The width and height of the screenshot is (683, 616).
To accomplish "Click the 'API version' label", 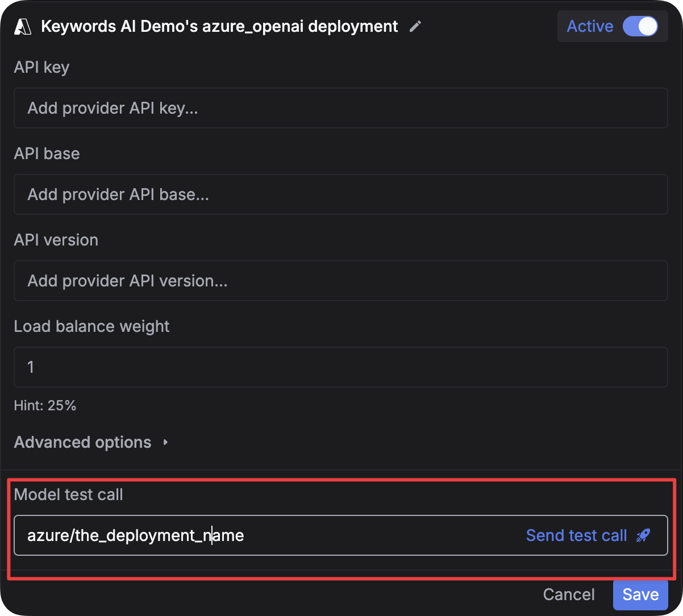I will (x=56, y=240).
